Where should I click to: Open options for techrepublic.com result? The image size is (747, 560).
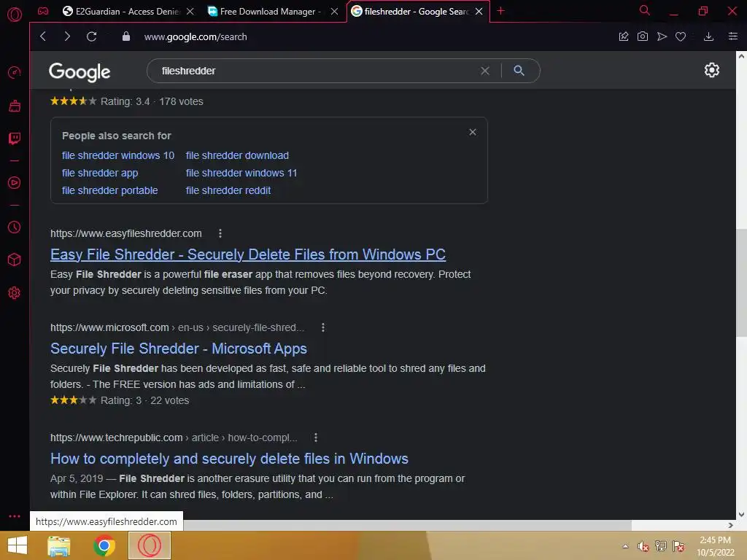point(316,437)
